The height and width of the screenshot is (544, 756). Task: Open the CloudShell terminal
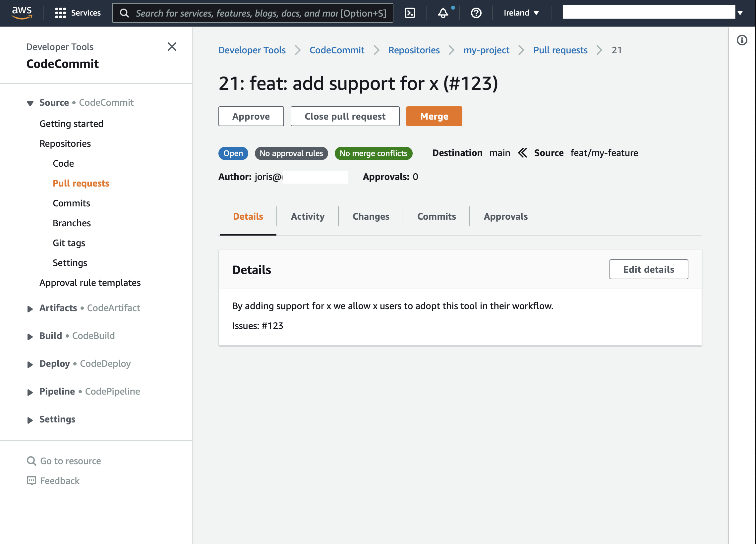coord(410,13)
